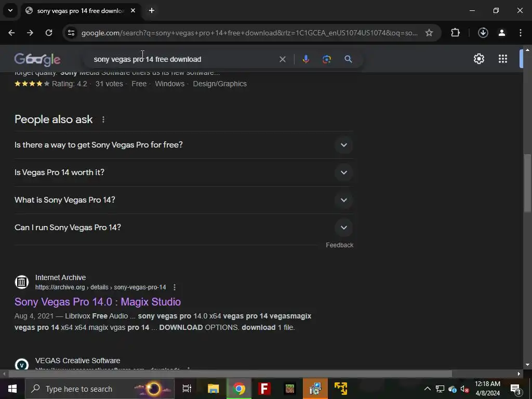Open the Windows Start menu
Screen dimensions: 532x399
click(12, 389)
